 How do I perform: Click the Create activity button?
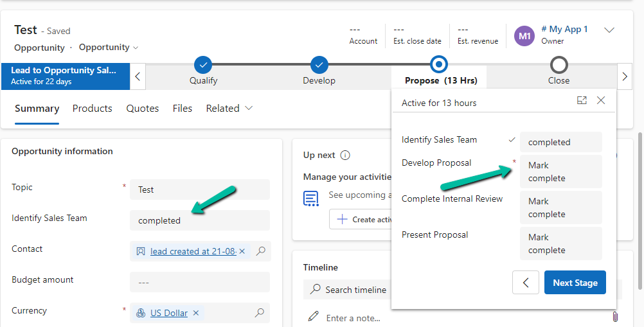pyautogui.click(x=361, y=220)
